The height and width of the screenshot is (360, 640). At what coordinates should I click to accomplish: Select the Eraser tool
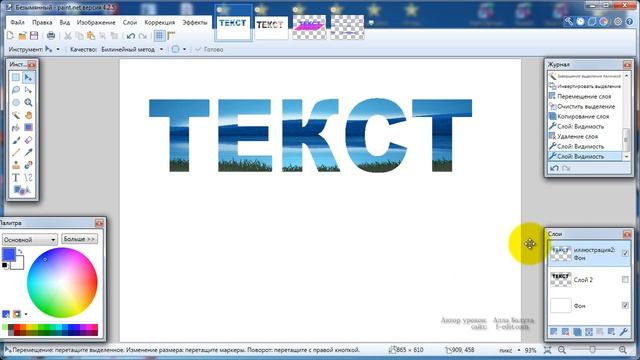pyautogui.click(x=28, y=140)
